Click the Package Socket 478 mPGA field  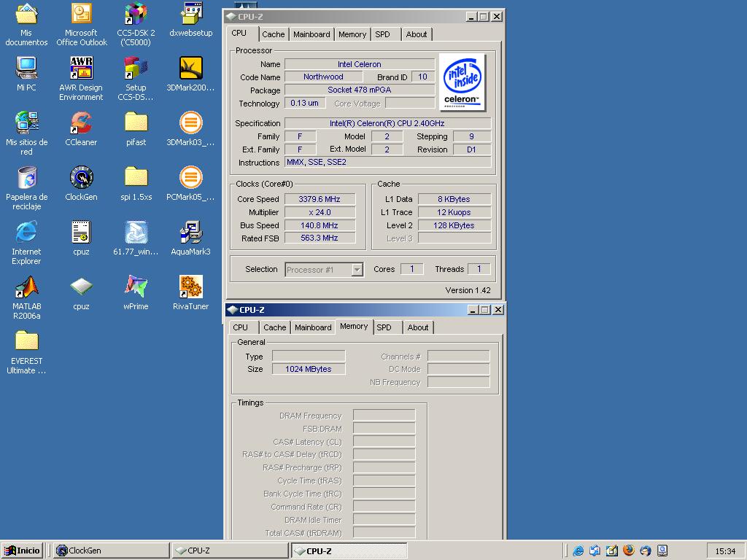pyautogui.click(x=359, y=90)
